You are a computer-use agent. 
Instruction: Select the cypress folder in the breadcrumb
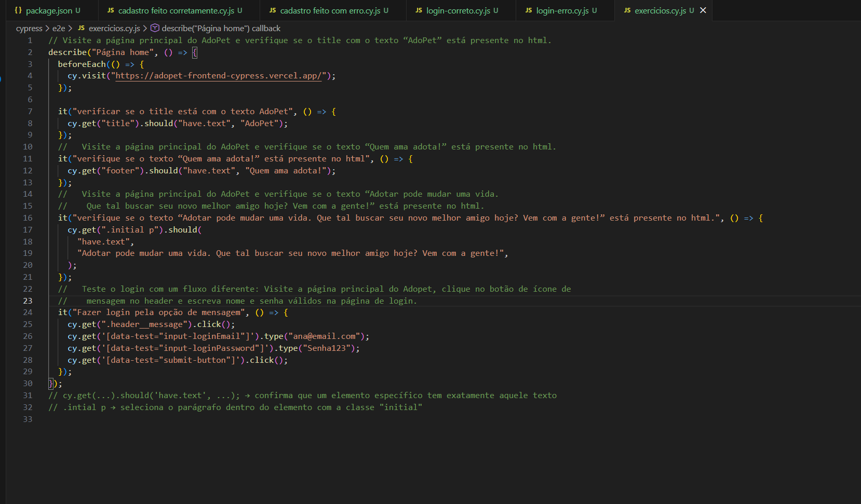[29, 29]
